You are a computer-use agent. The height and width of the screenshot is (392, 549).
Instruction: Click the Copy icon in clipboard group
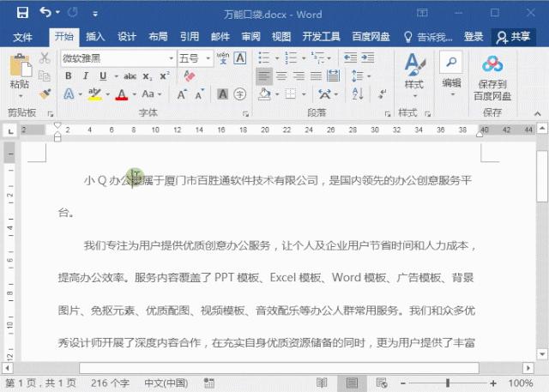click(x=45, y=76)
